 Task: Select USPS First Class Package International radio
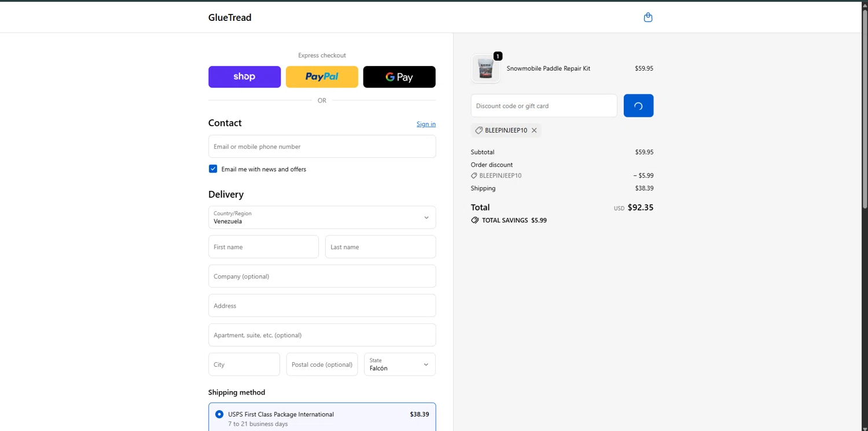click(219, 414)
